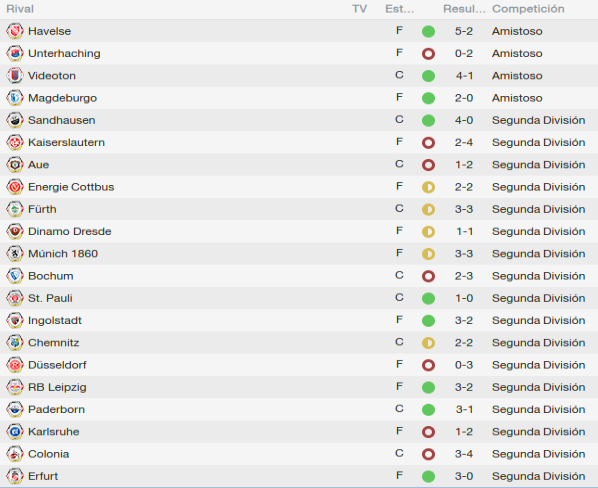
Task: Click the Colonia club crest icon
Action: pos(15,454)
